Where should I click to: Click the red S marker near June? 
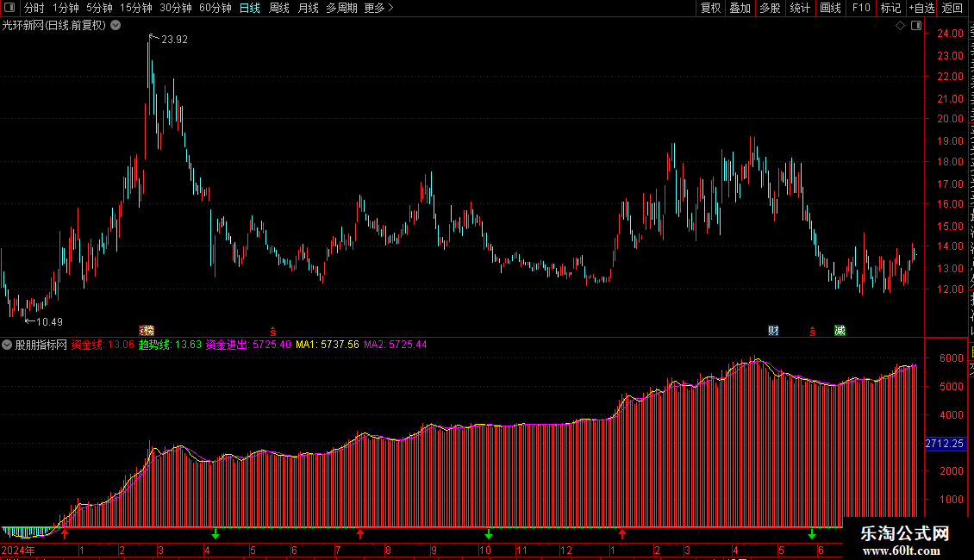point(813,333)
